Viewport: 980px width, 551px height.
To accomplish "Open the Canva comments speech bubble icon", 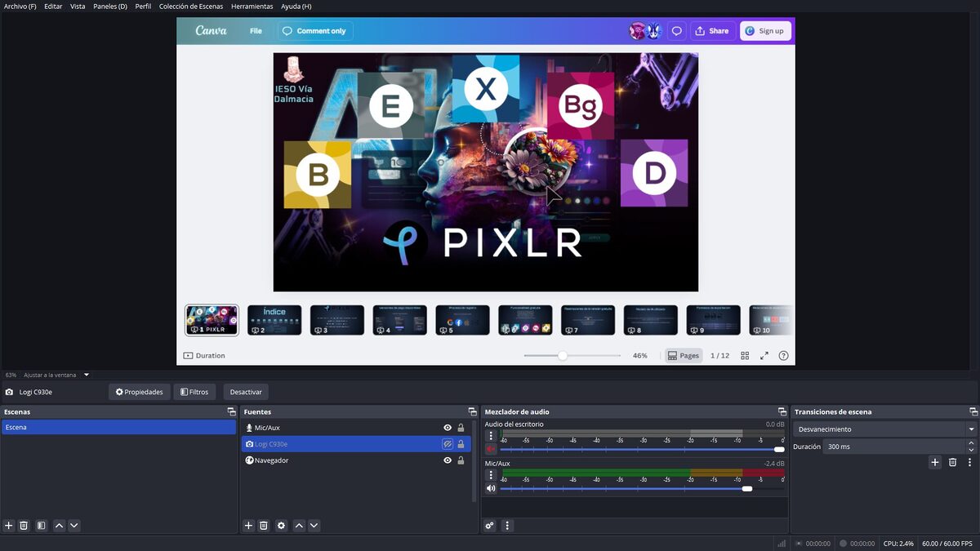I will click(x=676, y=31).
